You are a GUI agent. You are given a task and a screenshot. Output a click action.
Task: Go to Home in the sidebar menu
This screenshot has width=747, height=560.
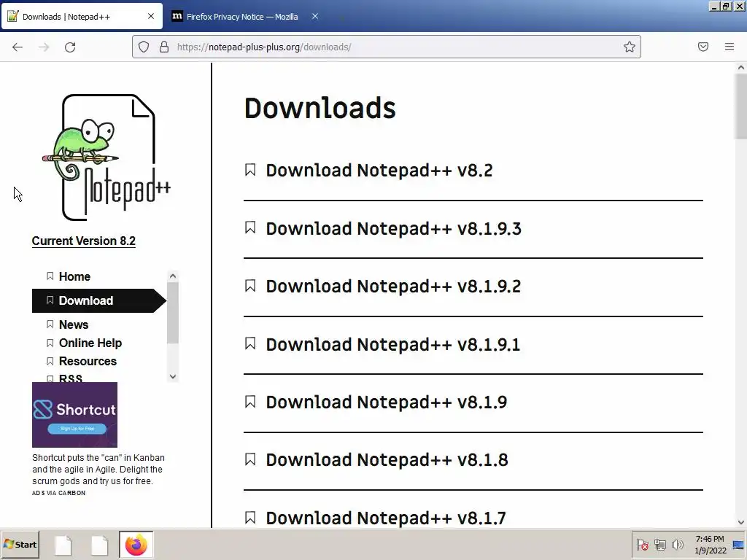point(74,276)
